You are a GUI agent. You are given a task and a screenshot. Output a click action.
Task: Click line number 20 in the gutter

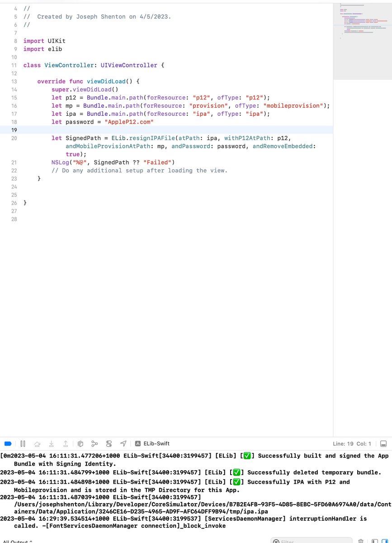14,138
